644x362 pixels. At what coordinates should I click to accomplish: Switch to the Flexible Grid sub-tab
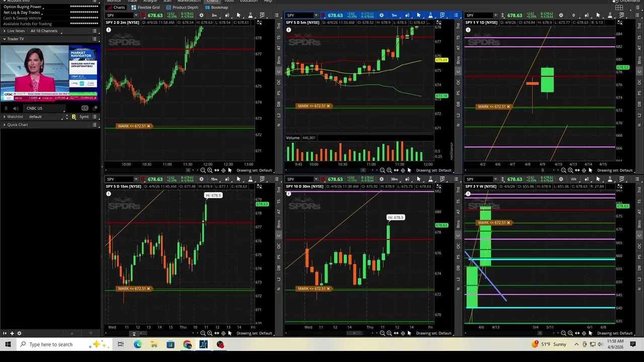point(146,8)
